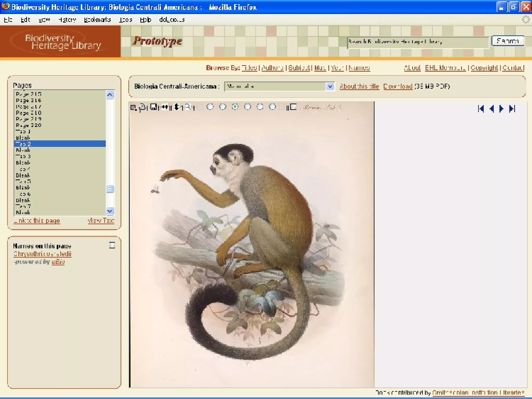Viewport: 532px width, 399px height.
Task: Click the Search Biodiversity Heritage Library field
Action: pyautogui.click(x=418, y=42)
